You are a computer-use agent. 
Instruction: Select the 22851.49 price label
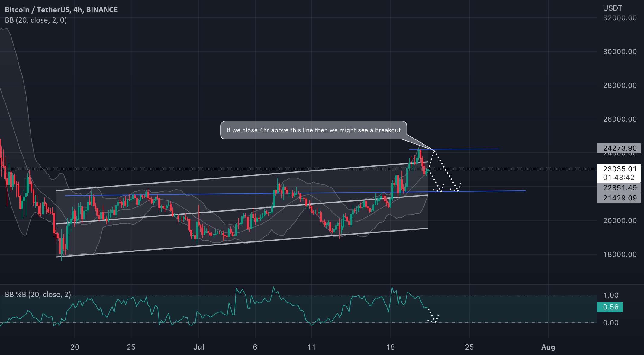click(619, 188)
